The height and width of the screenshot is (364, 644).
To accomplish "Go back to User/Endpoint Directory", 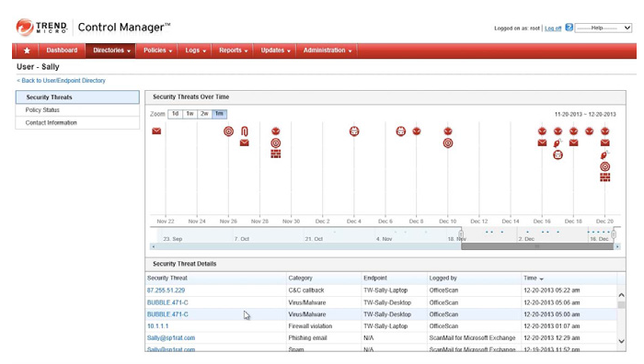I will pyautogui.click(x=62, y=81).
